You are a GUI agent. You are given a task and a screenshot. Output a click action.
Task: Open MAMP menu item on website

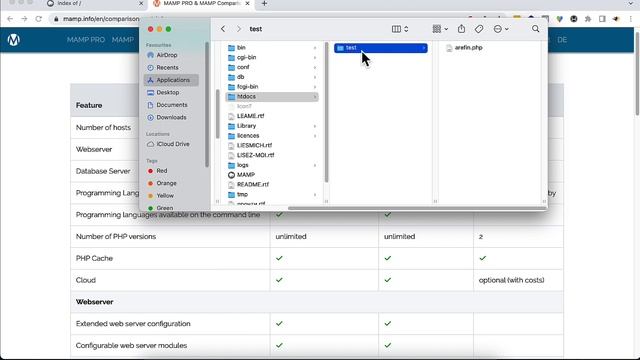(123, 40)
